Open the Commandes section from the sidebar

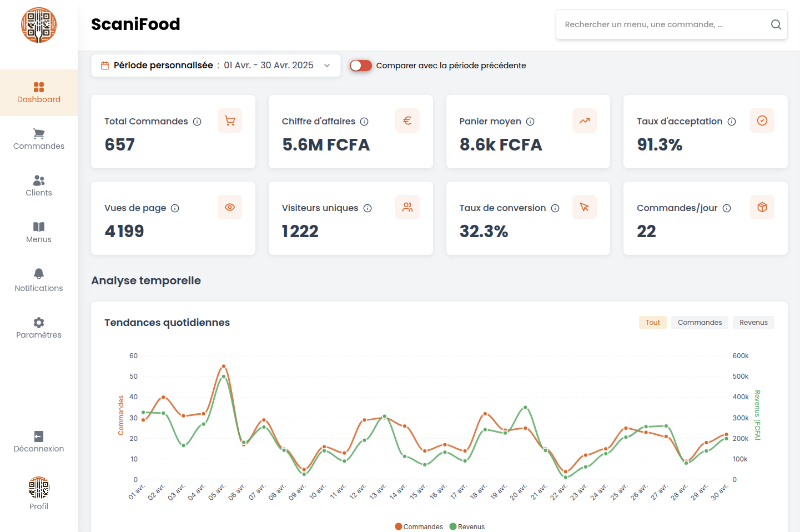pos(38,138)
